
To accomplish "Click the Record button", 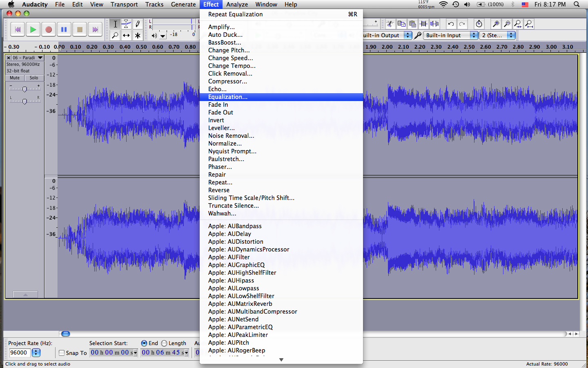I will [49, 29].
